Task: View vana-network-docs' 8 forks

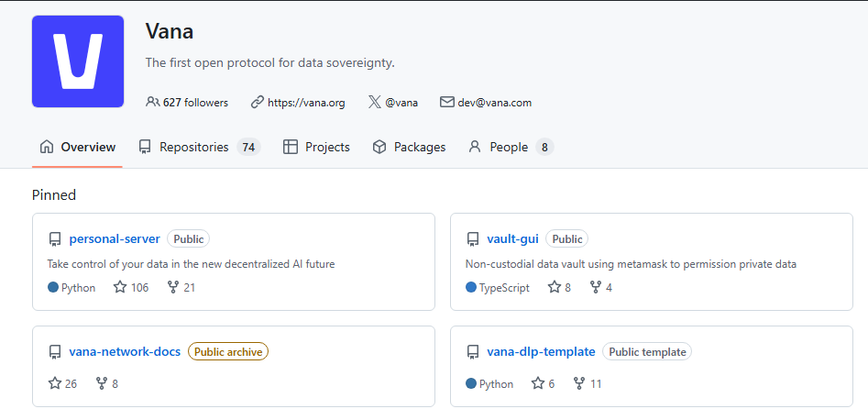Action: tap(107, 383)
